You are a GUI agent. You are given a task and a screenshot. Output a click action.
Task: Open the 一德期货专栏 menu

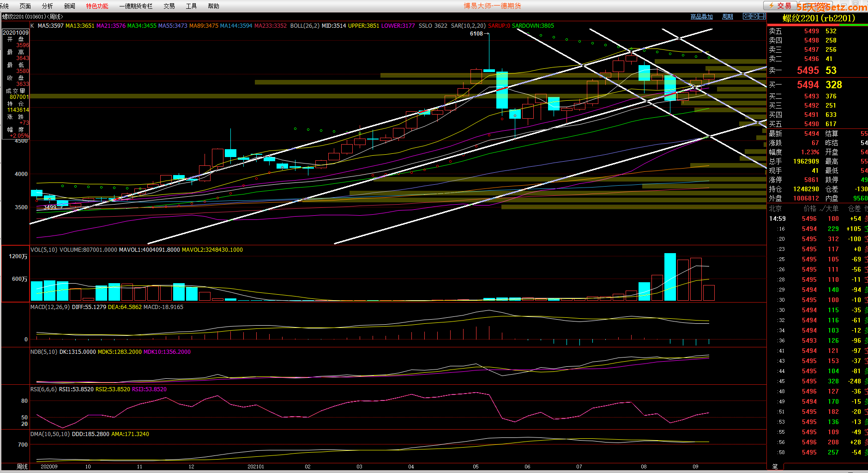[136, 6]
